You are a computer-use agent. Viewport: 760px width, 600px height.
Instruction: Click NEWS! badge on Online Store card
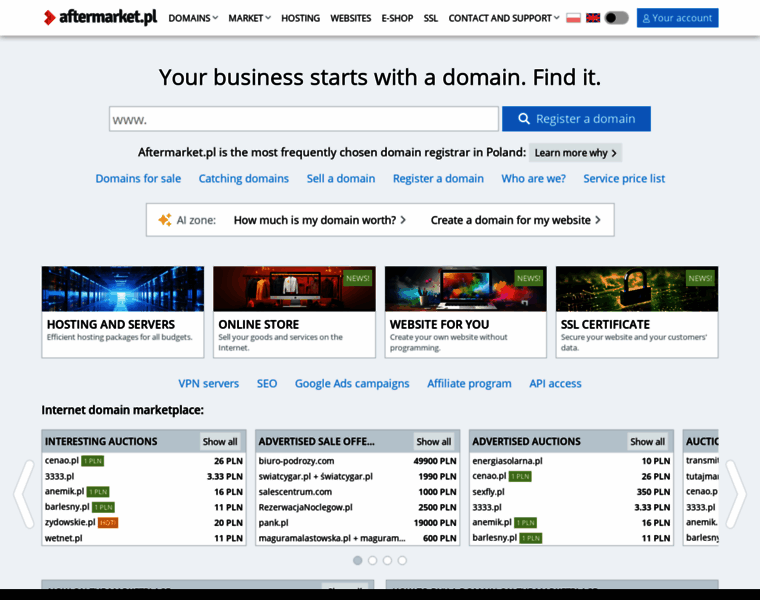click(358, 278)
